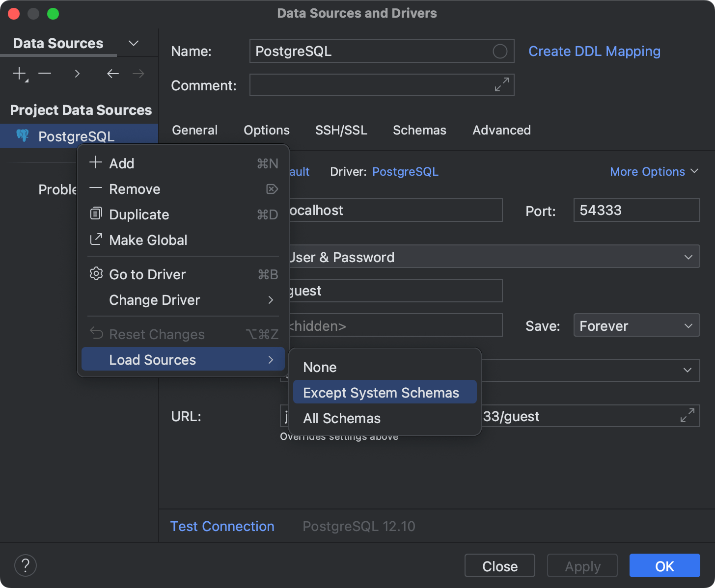Open the Save password Forever dropdown
Viewport: 715px width, 588px height.
636,325
